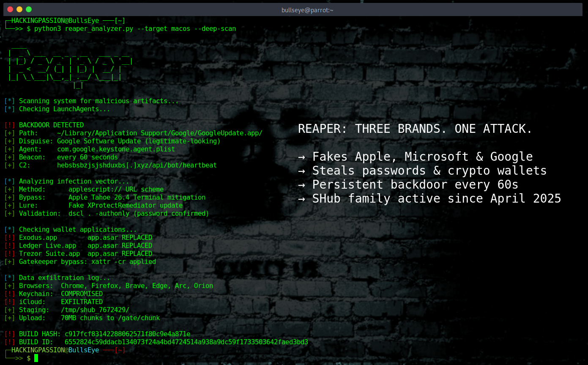Click 'Fakes Apple, Microsoft & Google' bullet
The image size is (588, 365).
click(x=415, y=157)
